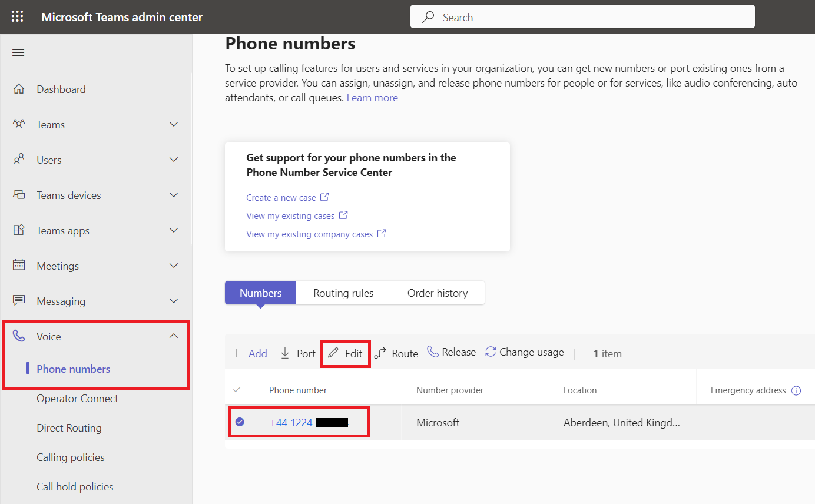Open Call hold policies in the sidebar
This screenshot has width=815, height=504.
pyautogui.click(x=75, y=487)
